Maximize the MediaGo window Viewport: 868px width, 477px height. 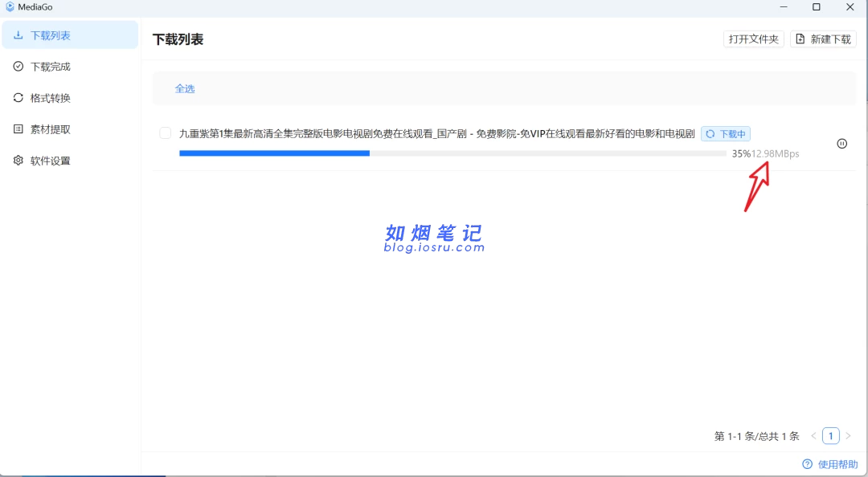click(817, 7)
